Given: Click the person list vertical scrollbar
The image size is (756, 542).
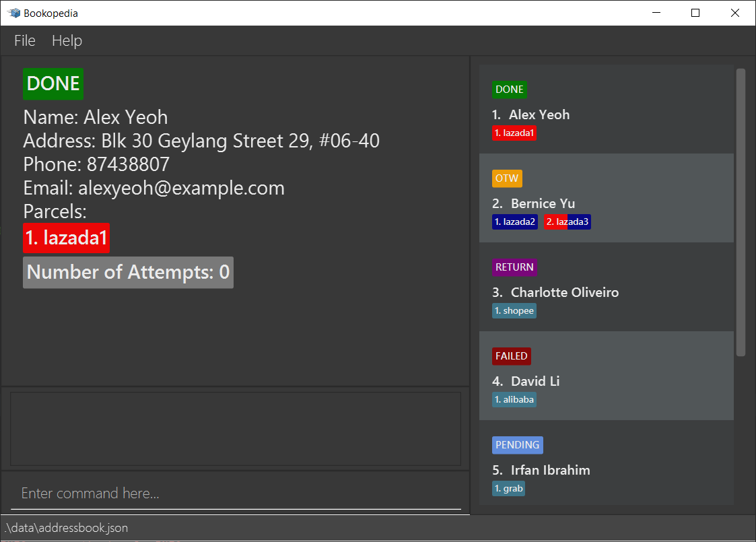Looking at the screenshot, I should pos(741,212).
